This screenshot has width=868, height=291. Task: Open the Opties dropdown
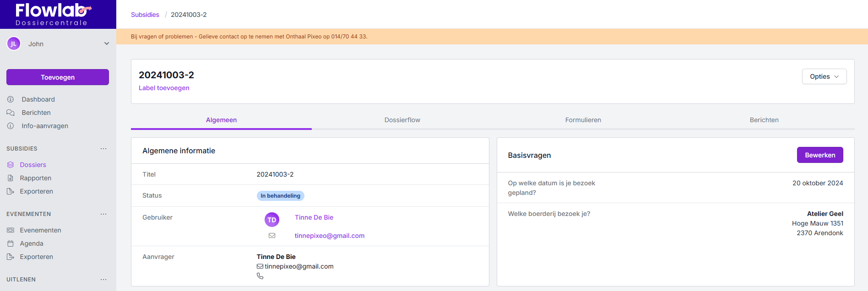[824, 76]
